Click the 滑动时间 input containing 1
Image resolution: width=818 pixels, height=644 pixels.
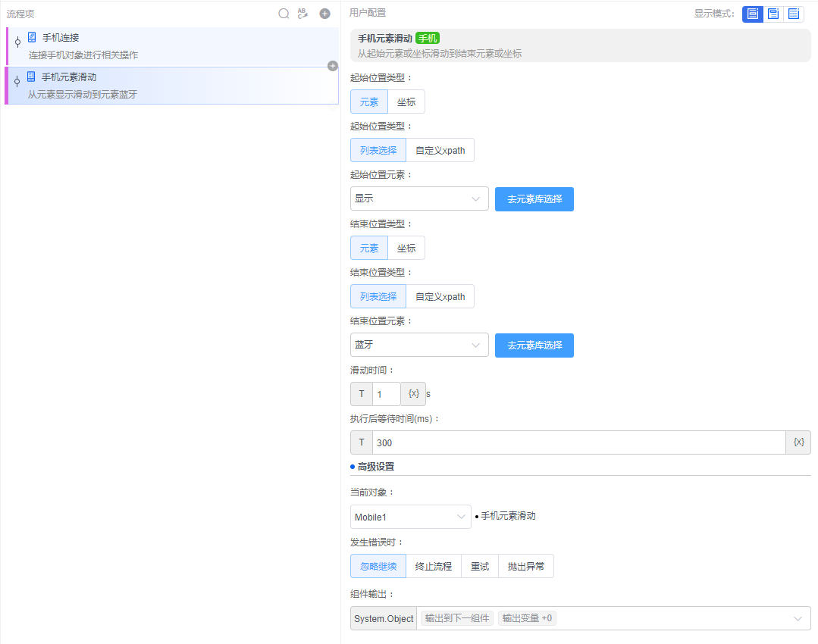387,393
